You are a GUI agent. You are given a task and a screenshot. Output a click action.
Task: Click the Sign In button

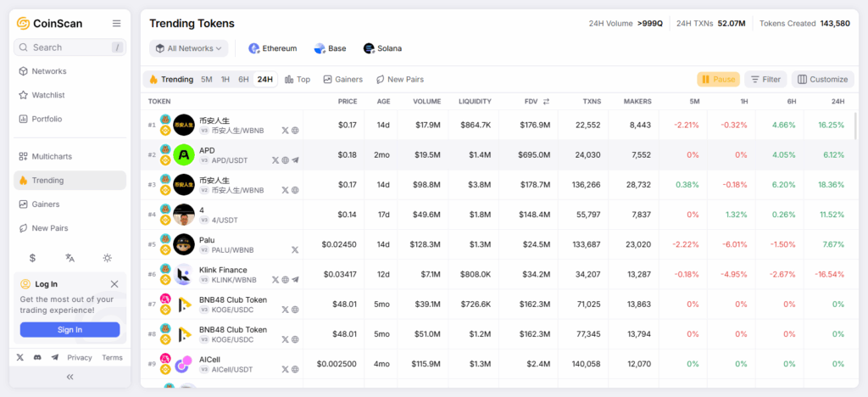pos(70,330)
